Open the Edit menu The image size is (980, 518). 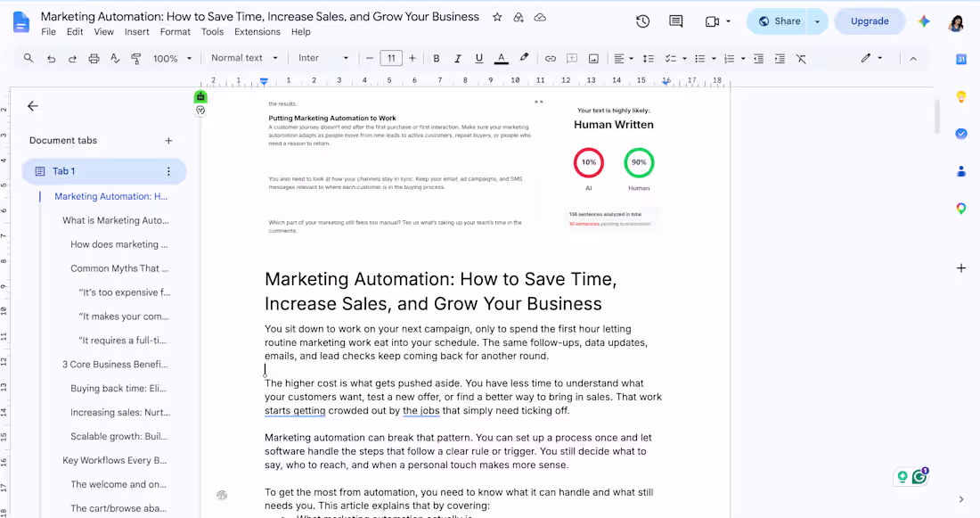point(75,32)
